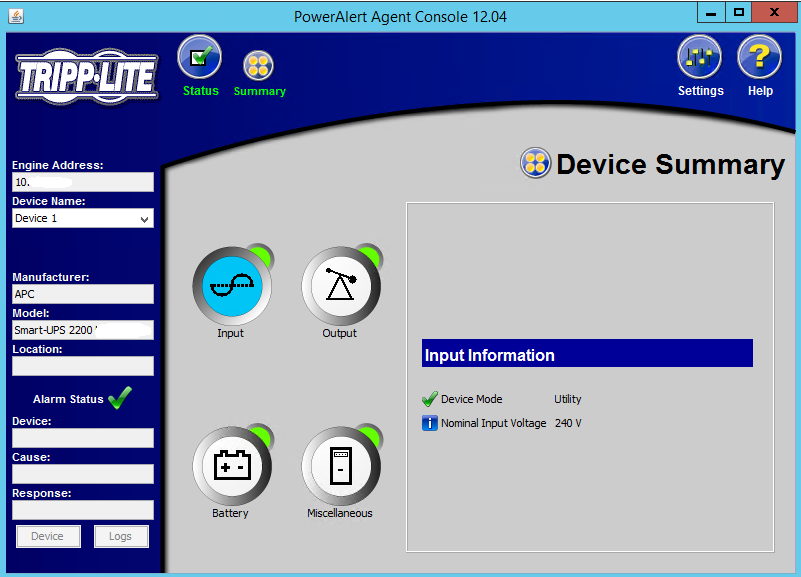Screen dimensions: 801x577
Task: Click the 'Alarm Status' label
Action: [68, 399]
